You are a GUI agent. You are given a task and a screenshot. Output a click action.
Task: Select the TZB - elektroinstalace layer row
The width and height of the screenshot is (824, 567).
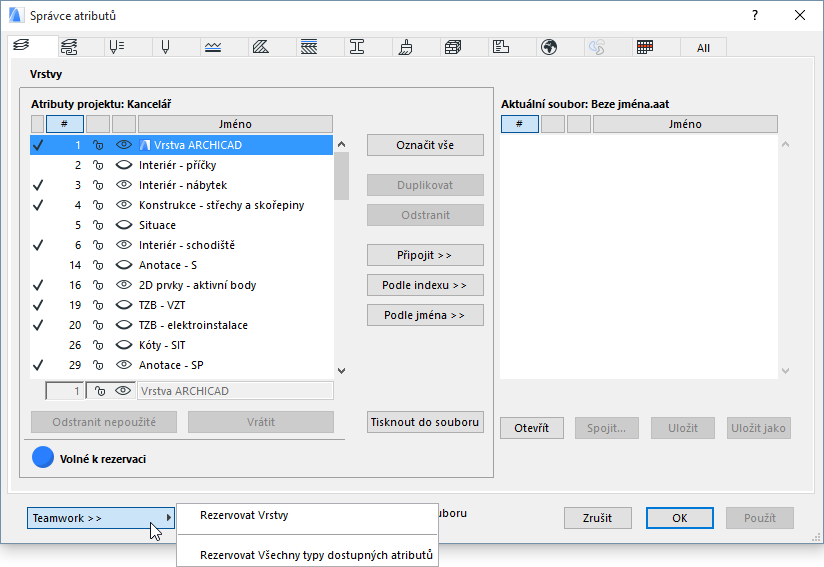pos(181,325)
